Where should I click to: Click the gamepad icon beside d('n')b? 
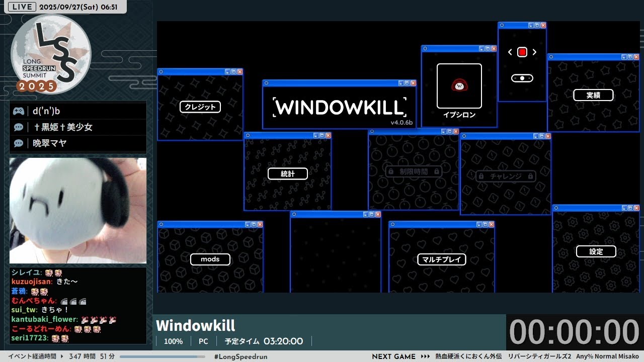coord(19,111)
